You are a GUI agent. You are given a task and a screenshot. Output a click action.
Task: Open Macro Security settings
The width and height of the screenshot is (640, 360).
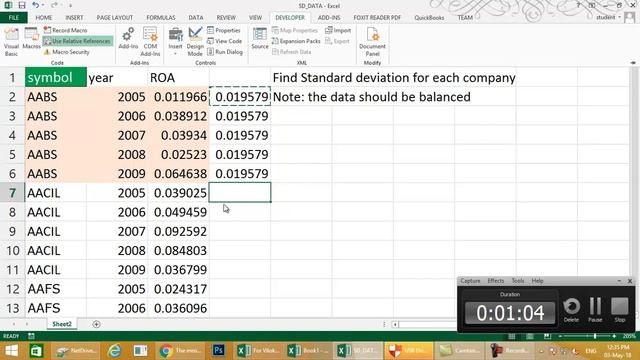pyautogui.click(x=67, y=52)
